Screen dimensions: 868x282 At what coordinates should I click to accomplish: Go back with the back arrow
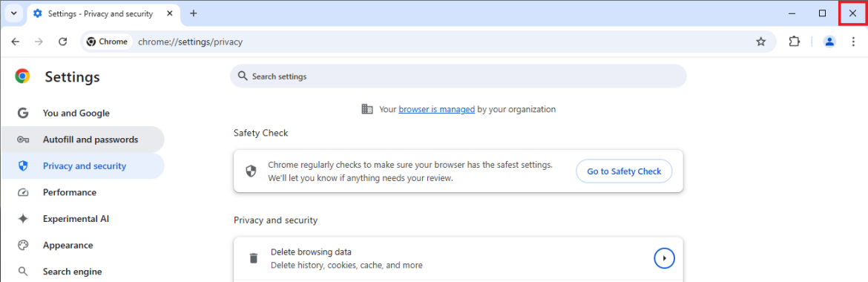(15, 42)
